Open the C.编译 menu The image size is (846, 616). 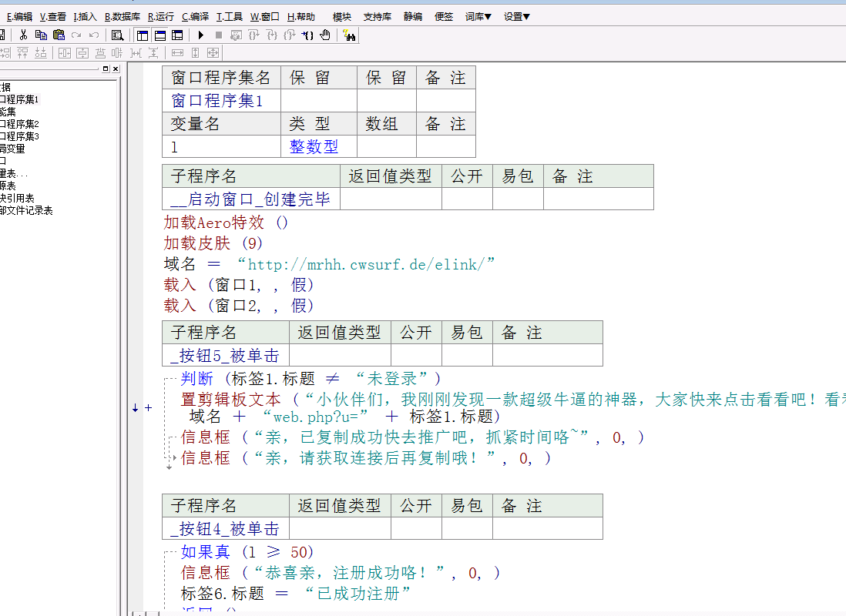pos(195,16)
